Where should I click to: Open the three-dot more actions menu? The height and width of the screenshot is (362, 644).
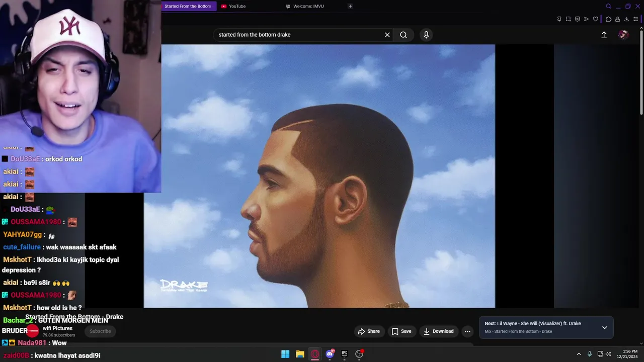coord(467,331)
